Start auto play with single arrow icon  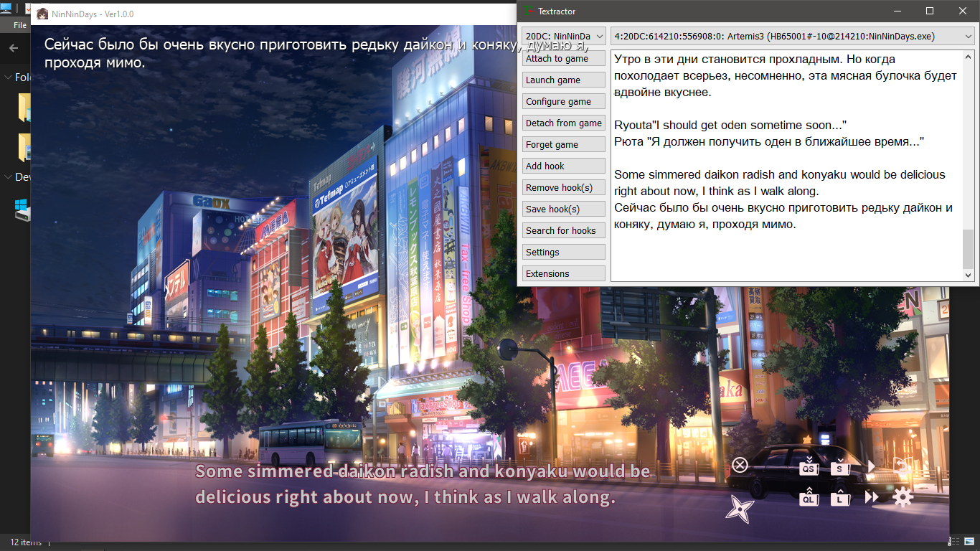click(872, 466)
